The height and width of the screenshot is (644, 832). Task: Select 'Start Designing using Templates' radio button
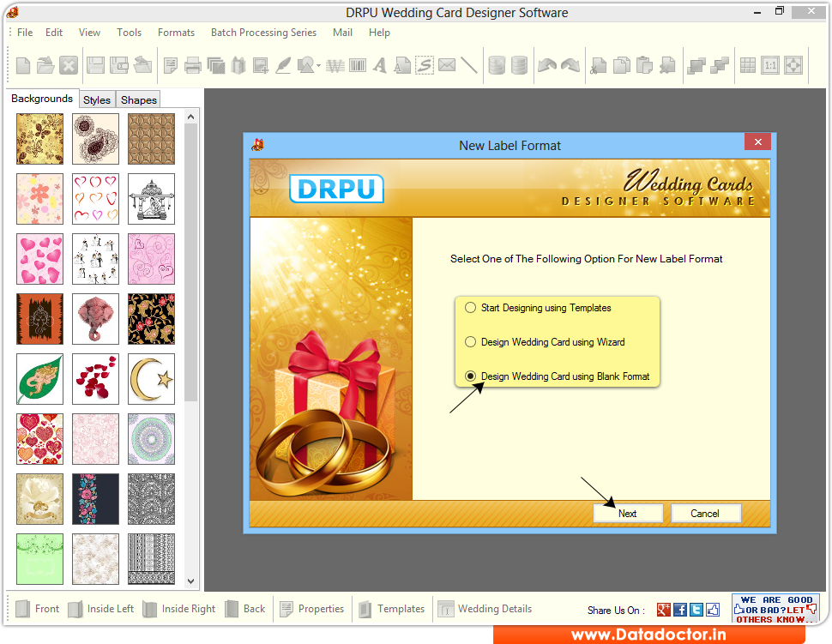click(x=470, y=308)
